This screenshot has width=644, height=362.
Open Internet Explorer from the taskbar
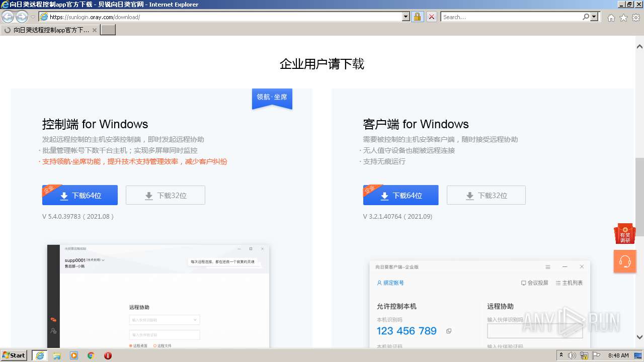pyautogui.click(x=39, y=355)
